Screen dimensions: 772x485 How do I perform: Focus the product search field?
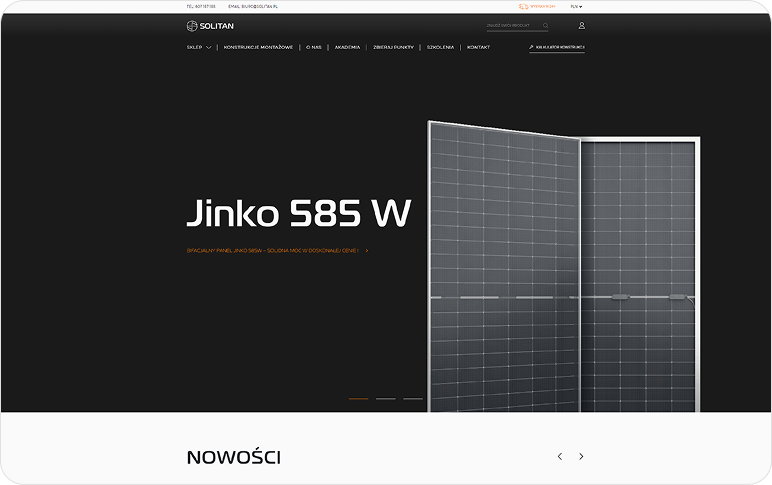point(512,26)
